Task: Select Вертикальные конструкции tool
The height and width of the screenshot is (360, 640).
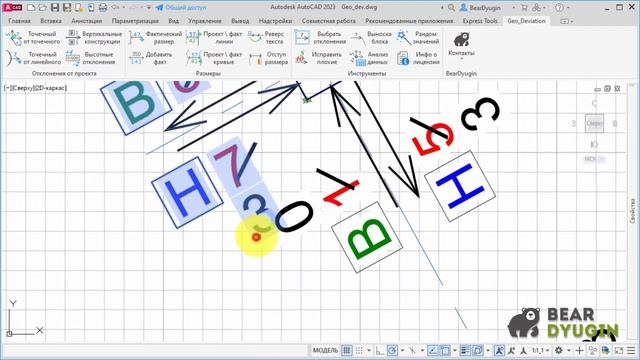Action: (94, 38)
